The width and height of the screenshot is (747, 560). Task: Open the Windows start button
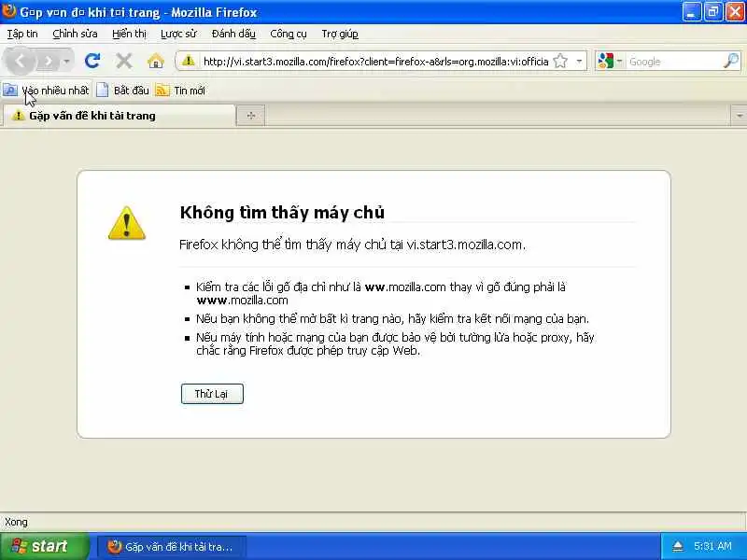(x=44, y=546)
